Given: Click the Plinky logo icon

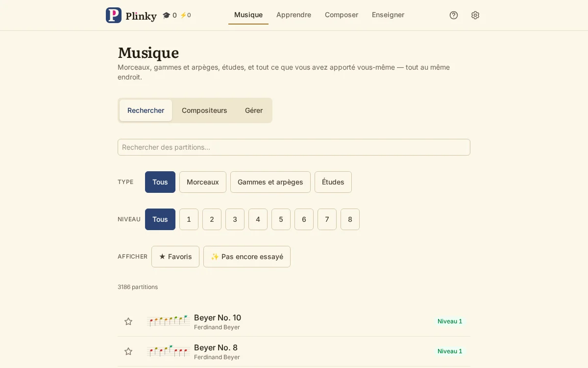Looking at the screenshot, I should [114, 15].
